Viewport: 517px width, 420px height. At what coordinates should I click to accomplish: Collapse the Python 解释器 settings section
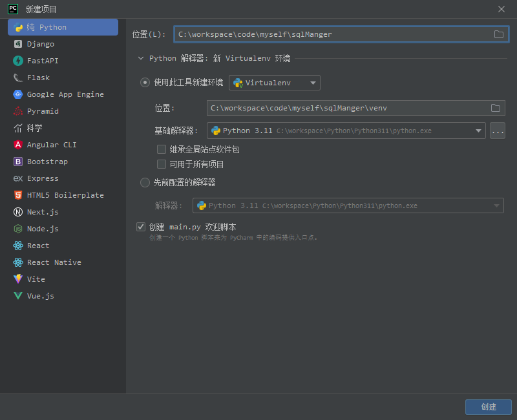click(141, 58)
